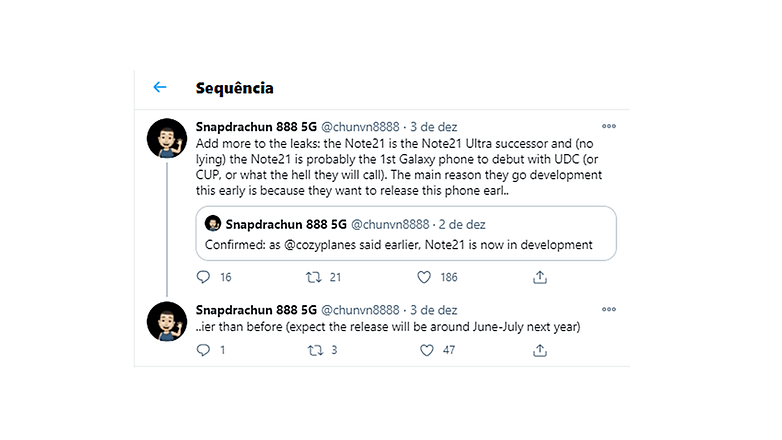The height and width of the screenshot is (440, 782).
Task: Retweet the first tweet with 21 retweets
Action: (314, 277)
